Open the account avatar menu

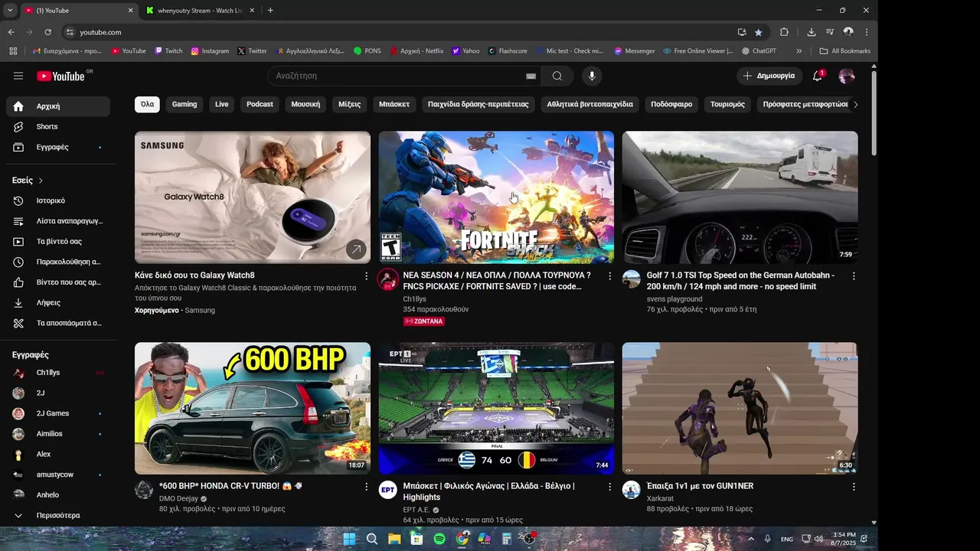pos(847,76)
